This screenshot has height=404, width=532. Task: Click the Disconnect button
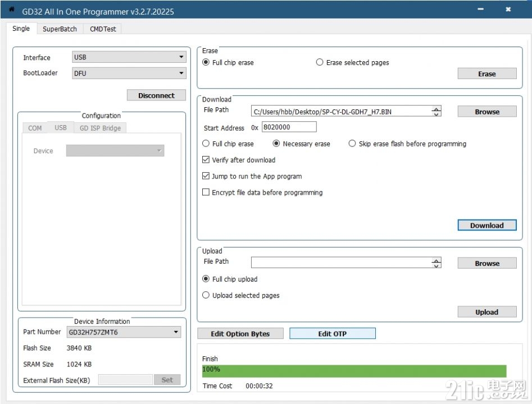pos(156,95)
